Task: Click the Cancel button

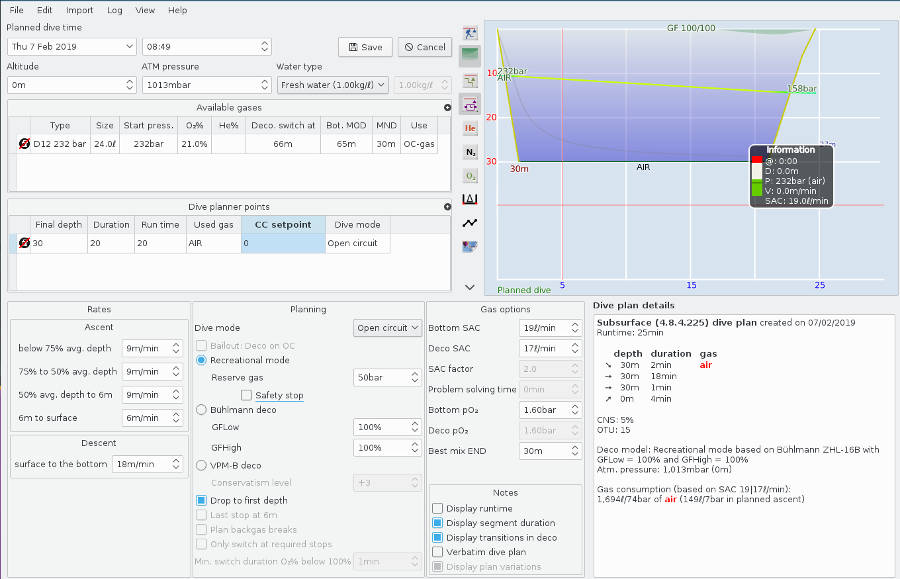Action: pyautogui.click(x=424, y=47)
